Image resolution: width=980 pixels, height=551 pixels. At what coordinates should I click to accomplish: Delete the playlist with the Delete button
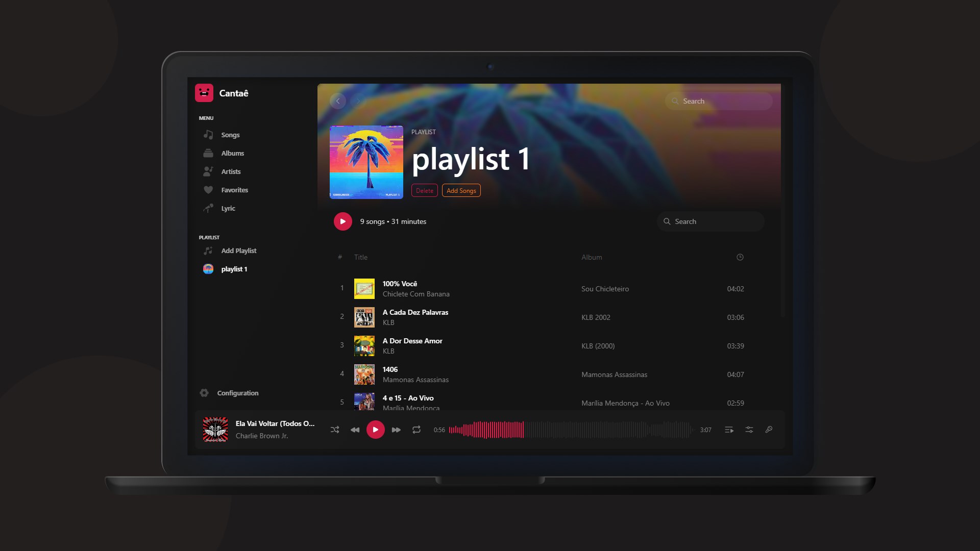[424, 190]
